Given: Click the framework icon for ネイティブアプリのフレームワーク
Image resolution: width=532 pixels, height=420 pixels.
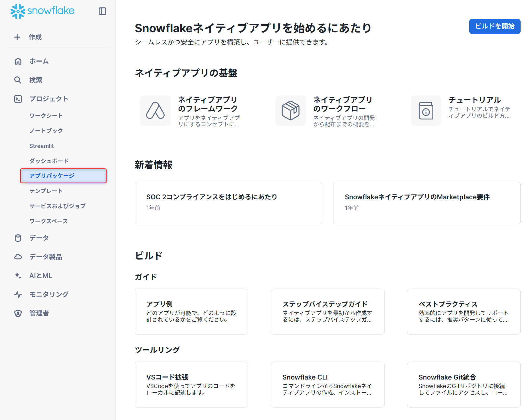Looking at the screenshot, I should [x=155, y=111].
